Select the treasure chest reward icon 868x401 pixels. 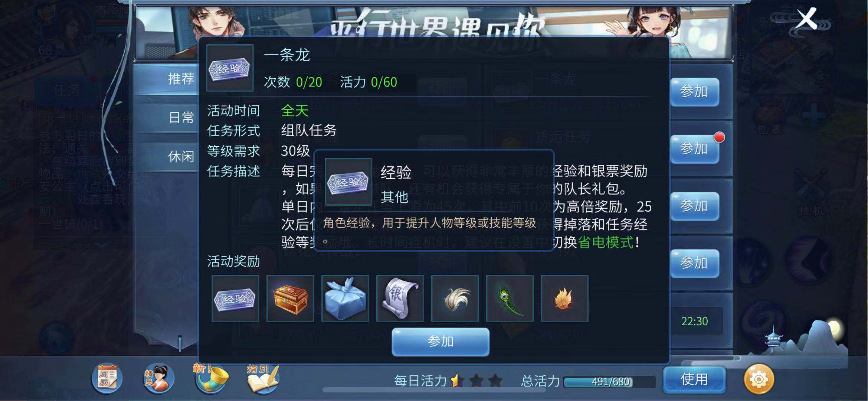pyautogui.click(x=290, y=299)
